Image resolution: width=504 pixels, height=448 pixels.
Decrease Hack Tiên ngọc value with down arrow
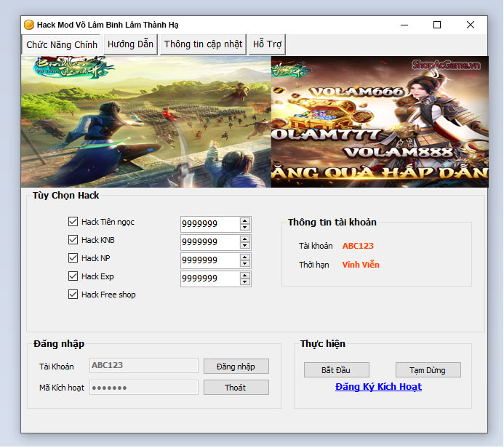(245, 228)
